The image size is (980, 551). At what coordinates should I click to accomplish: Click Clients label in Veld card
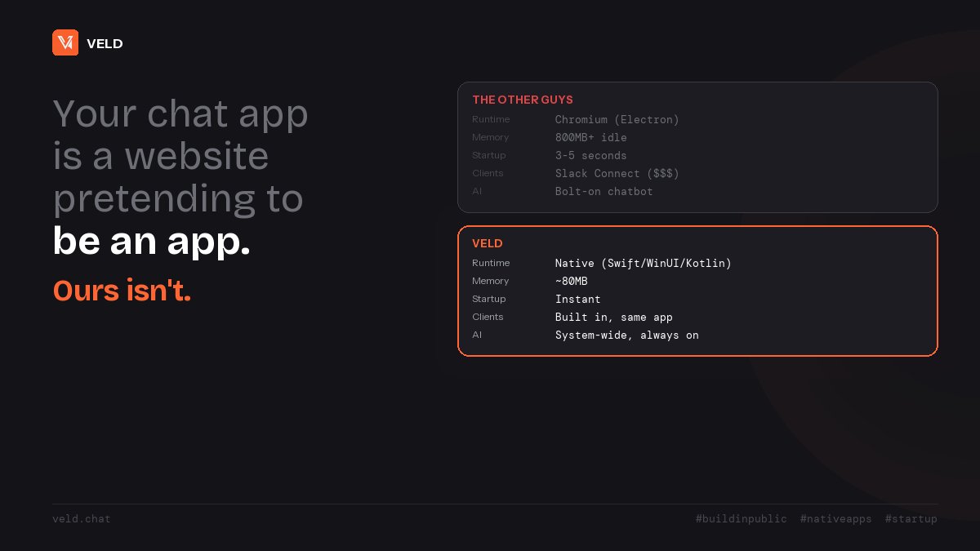(x=488, y=317)
